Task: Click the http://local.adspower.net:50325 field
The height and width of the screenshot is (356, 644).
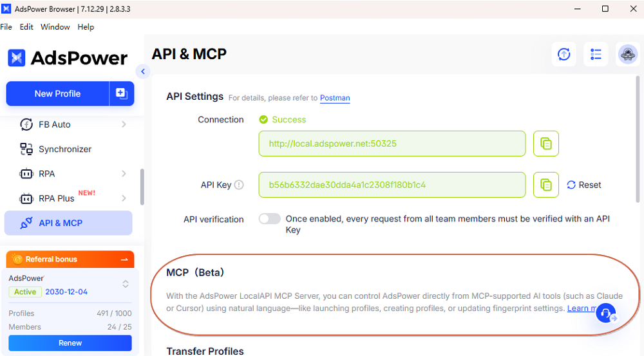Action: pos(392,144)
